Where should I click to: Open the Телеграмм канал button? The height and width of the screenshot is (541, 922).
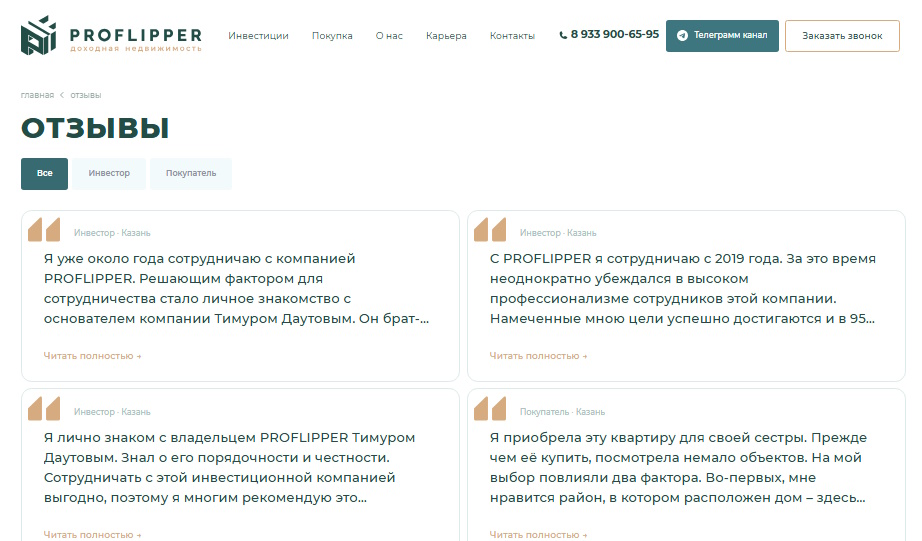722,35
